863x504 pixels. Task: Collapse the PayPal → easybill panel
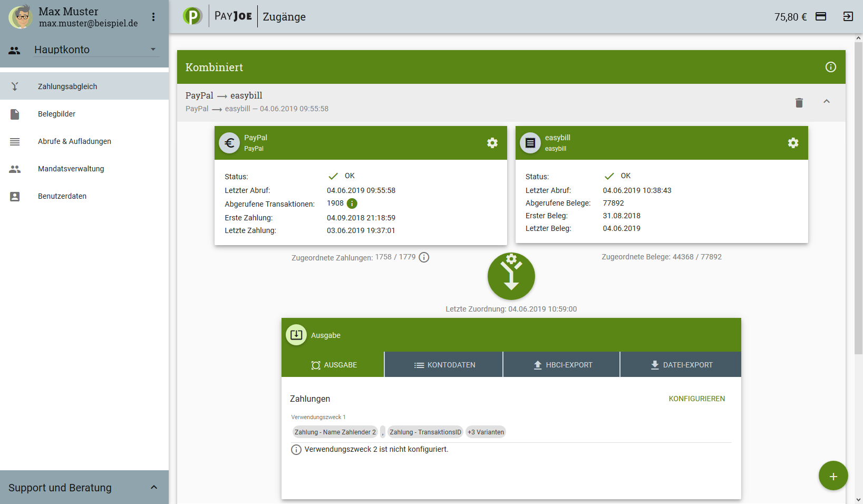(826, 102)
